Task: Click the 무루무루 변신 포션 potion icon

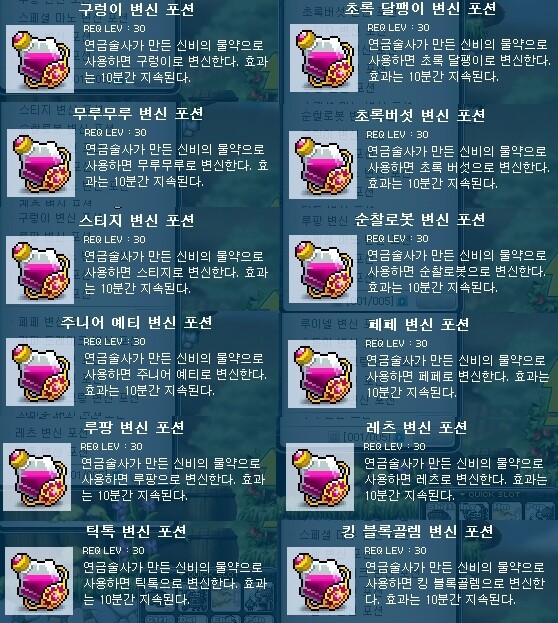Action: point(41,163)
